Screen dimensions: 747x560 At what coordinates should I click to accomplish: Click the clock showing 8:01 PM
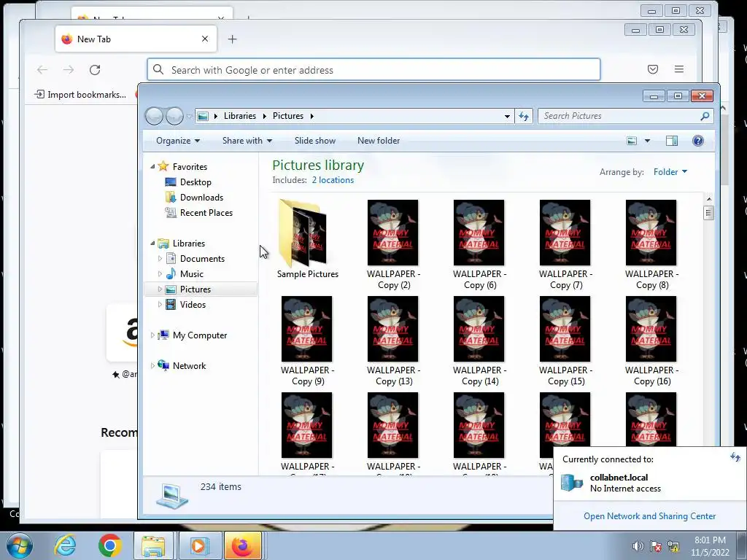[x=710, y=540]
